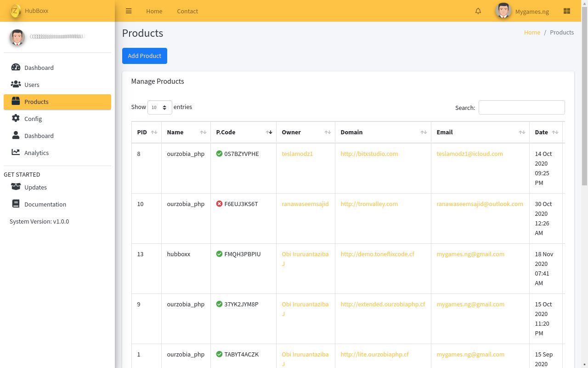Focus the Search input field
588x368 pixels.
coord(521,107)
